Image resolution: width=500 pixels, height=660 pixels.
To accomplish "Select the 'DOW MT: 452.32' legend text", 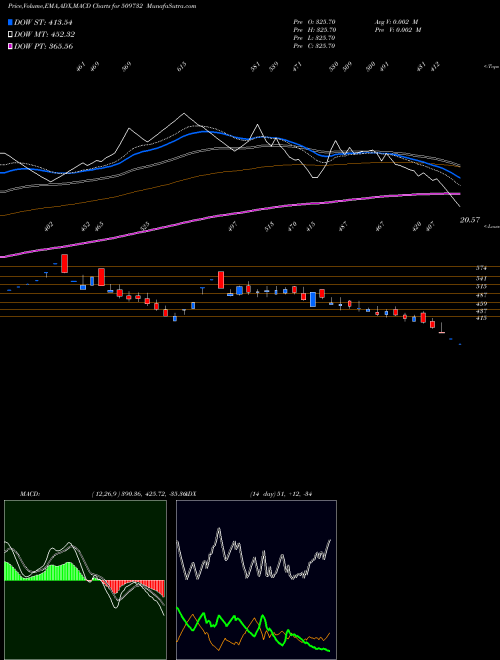I will 44,35.
